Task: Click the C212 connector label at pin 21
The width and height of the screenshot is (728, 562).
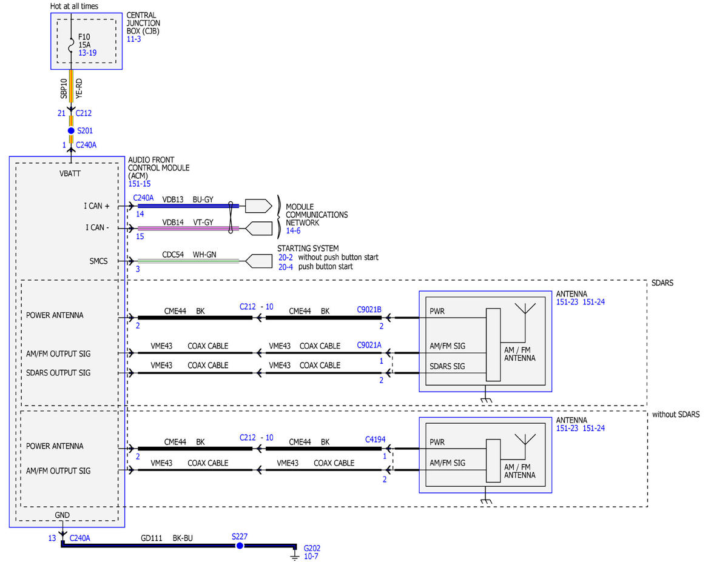Action: pyautogui.click(x=84, y=113)
